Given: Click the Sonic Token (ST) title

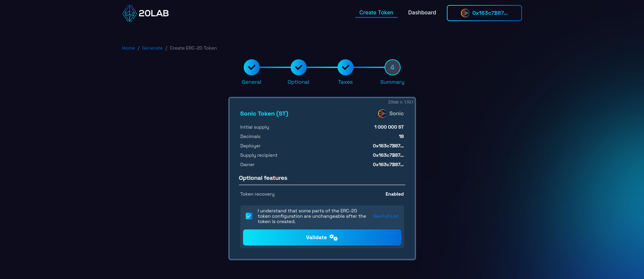Looking at the screenshot, I should coord(264,114).
